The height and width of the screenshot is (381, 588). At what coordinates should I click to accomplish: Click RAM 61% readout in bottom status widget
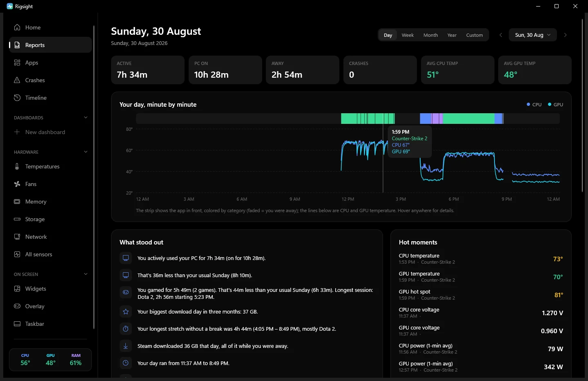76,360
